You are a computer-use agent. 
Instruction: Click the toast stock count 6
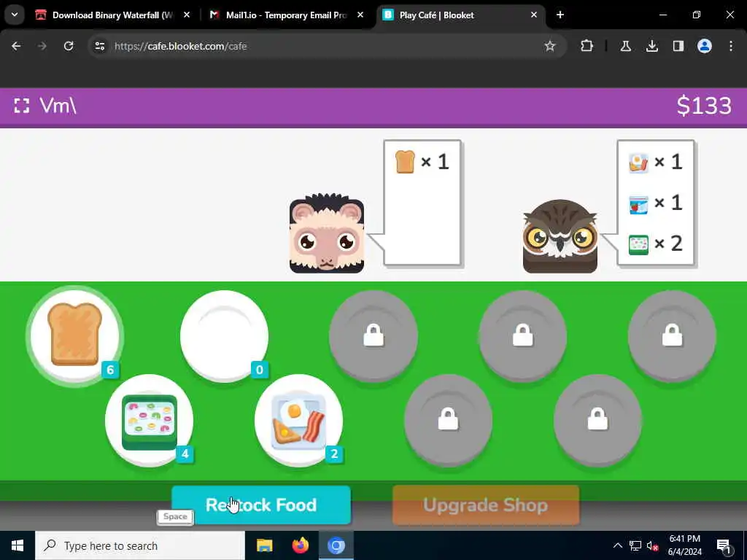click(110, 370)
